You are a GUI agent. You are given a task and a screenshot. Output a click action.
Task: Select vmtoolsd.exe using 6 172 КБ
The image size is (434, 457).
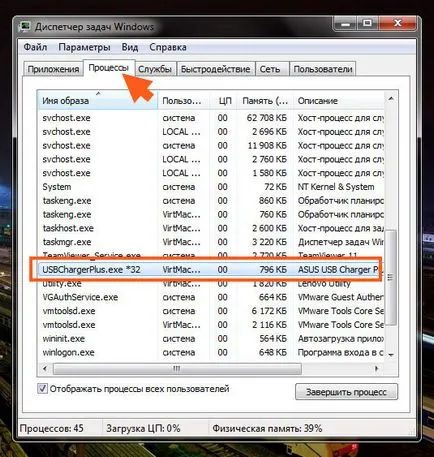pos(211,311)
